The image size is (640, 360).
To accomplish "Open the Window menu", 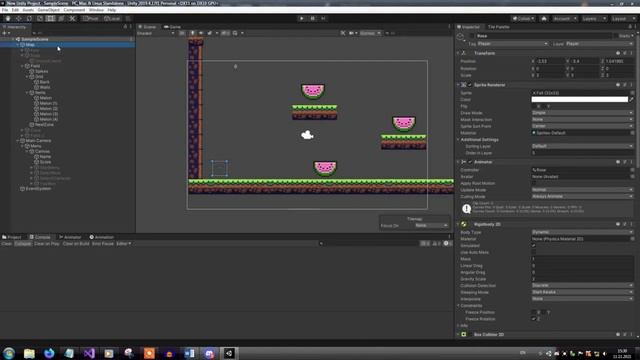I will pyautogui.click(x=96, y=10).
